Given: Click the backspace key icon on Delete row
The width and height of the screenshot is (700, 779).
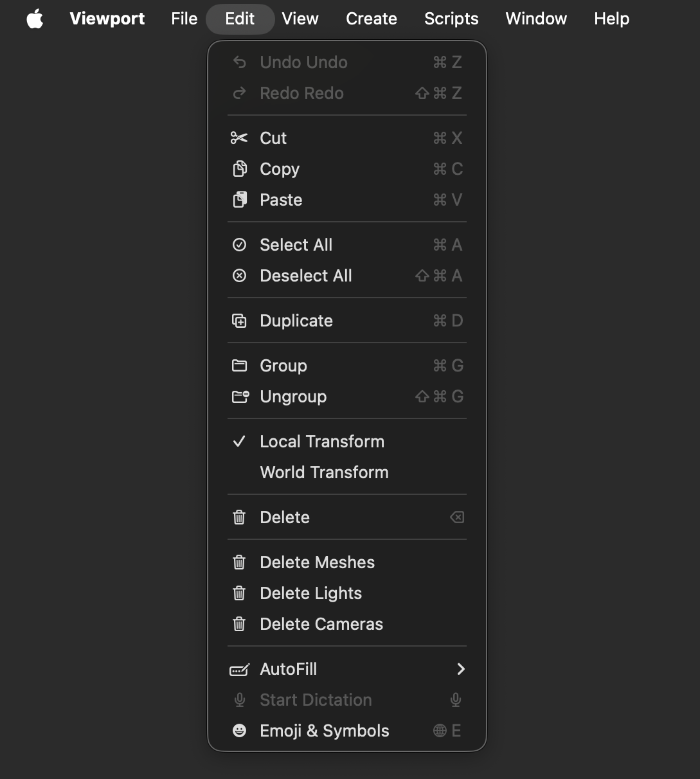Looking at the screenshot, I should point(457,517).
